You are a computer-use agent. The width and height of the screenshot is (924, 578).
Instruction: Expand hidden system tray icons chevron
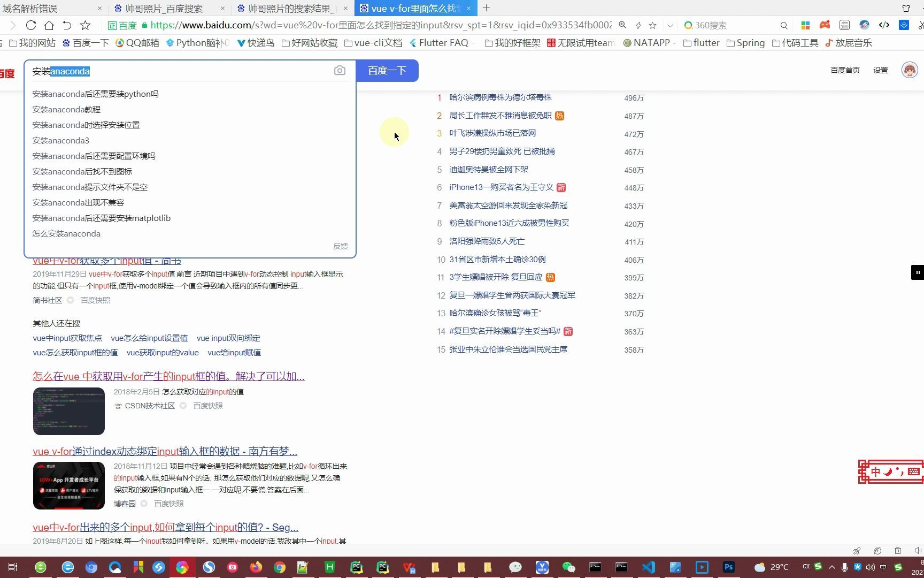click(831, 567)
